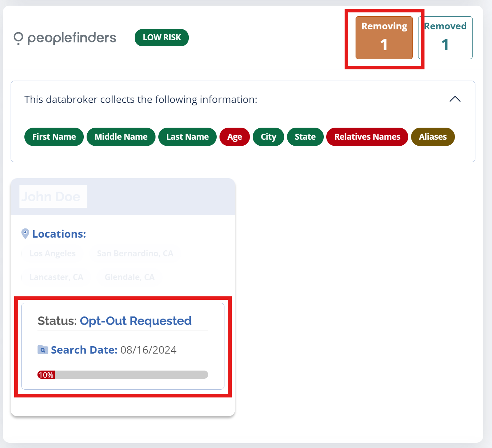Click the search date folder icon
The width and height of the screenshot is (492, 448).
pyautogui.click(x=43, y=350)
